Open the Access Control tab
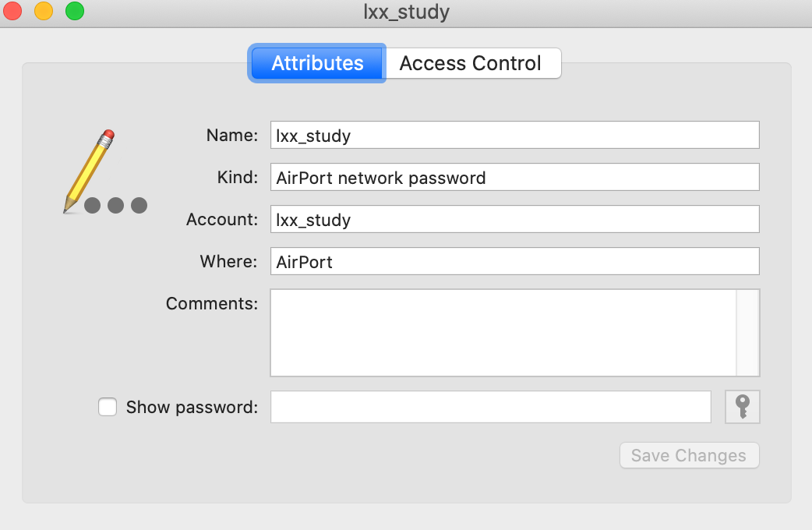The height and width of the screenshot is (530, 812). coord(470,63)
